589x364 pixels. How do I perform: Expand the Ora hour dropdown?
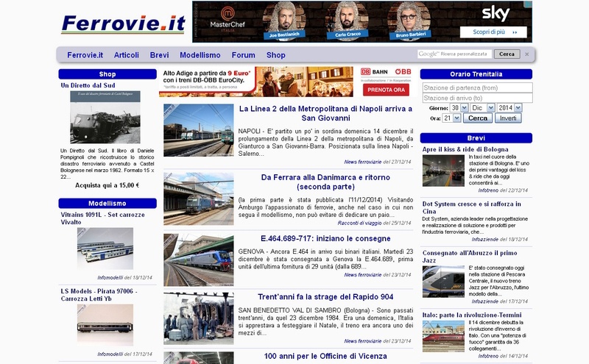tap(451, 118)
